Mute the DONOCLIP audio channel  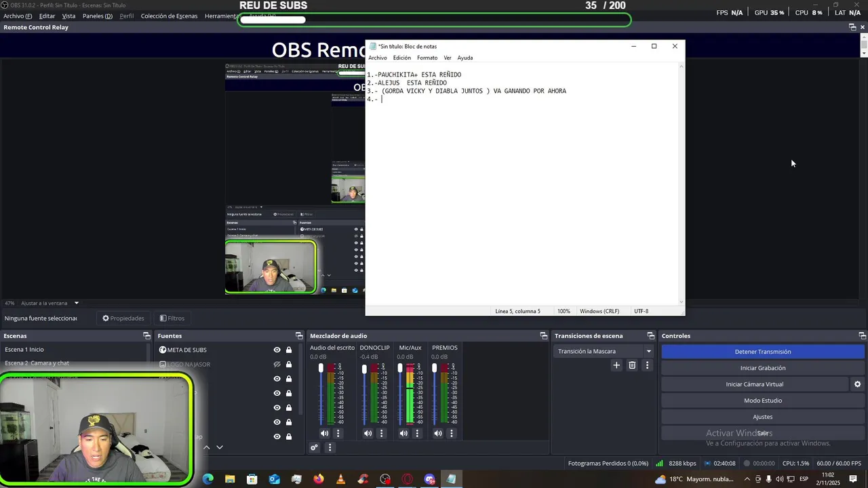coord(368,434)
